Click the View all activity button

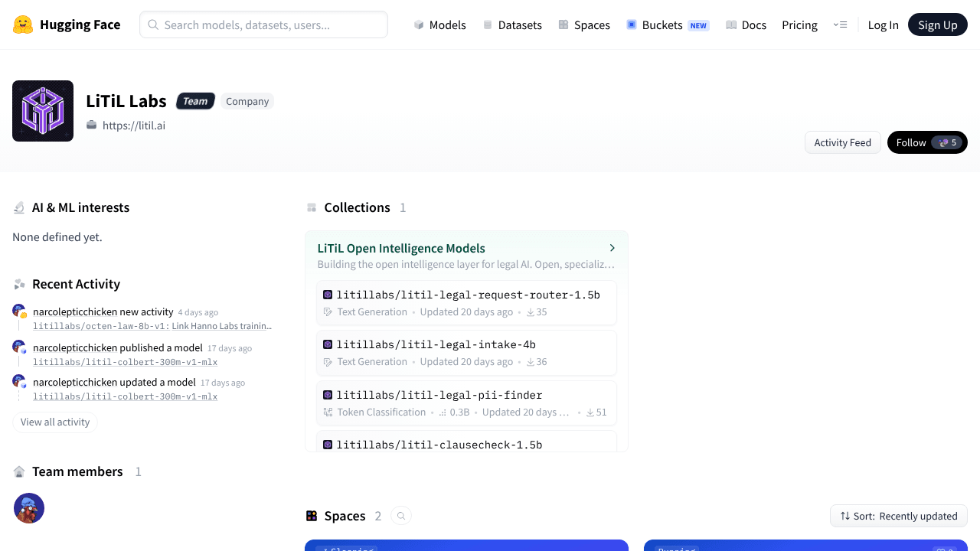[55, 422]
